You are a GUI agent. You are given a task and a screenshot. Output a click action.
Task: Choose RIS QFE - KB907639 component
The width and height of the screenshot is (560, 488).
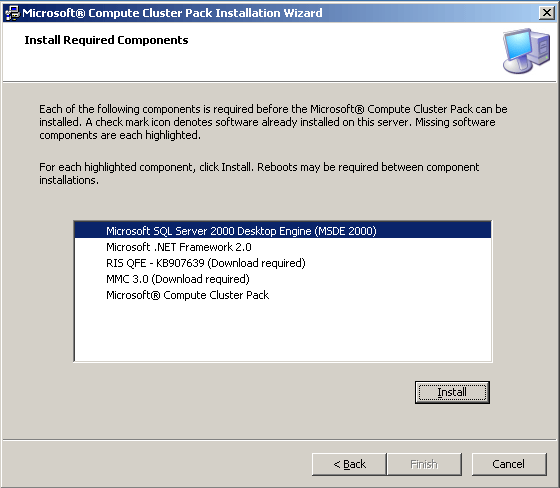point(282,263)
